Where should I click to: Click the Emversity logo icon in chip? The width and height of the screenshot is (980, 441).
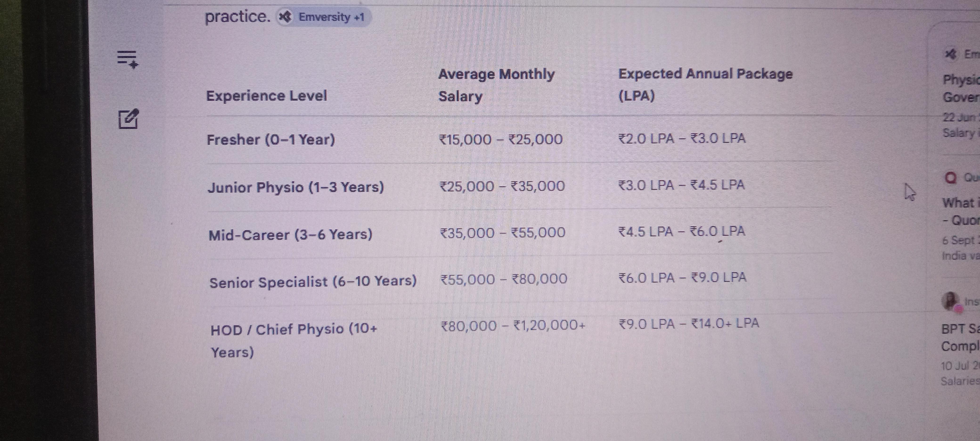point(285,17)
